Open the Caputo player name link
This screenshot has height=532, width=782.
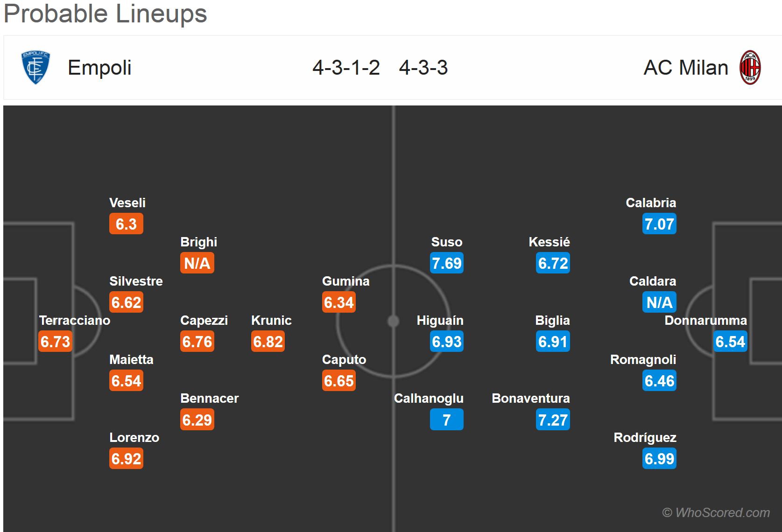[x=344, y=360]
